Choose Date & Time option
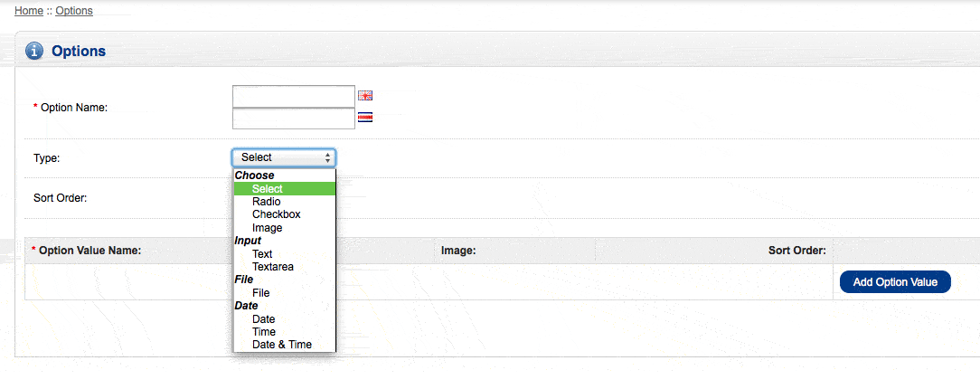 tap(281, 345)
